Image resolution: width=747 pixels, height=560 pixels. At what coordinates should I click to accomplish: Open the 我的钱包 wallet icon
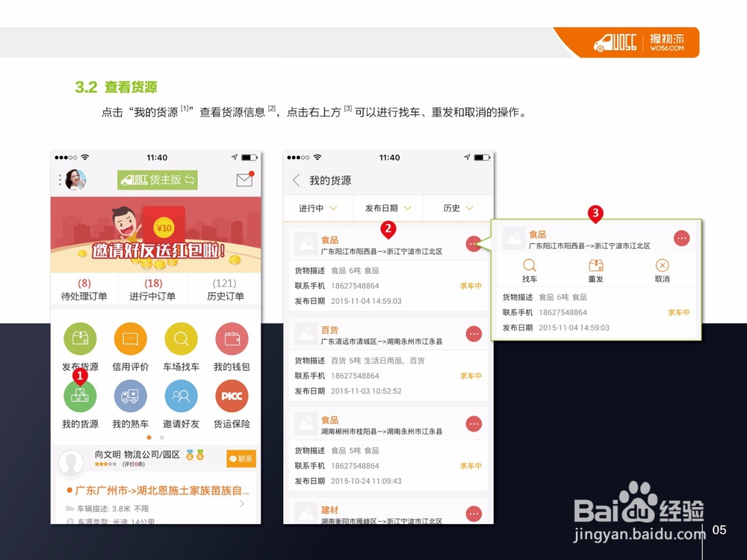click(232, 338)
